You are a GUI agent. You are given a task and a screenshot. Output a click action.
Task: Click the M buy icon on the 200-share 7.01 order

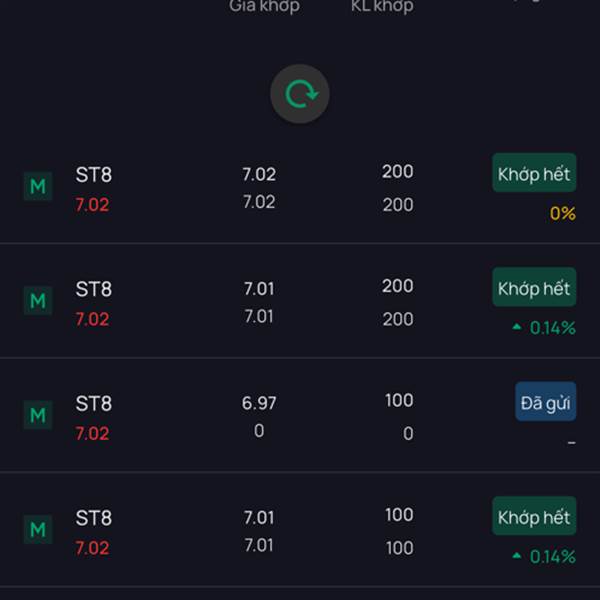(38, 301)
